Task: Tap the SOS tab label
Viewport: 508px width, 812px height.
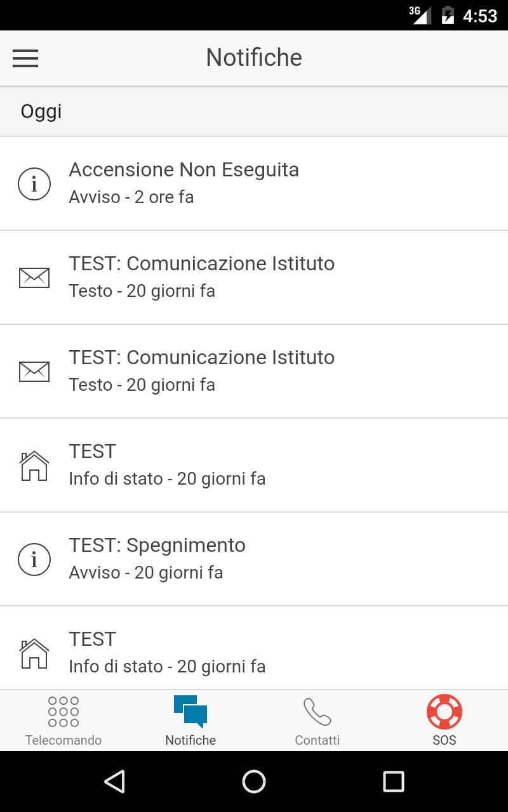Action: [x=444, y=740]
